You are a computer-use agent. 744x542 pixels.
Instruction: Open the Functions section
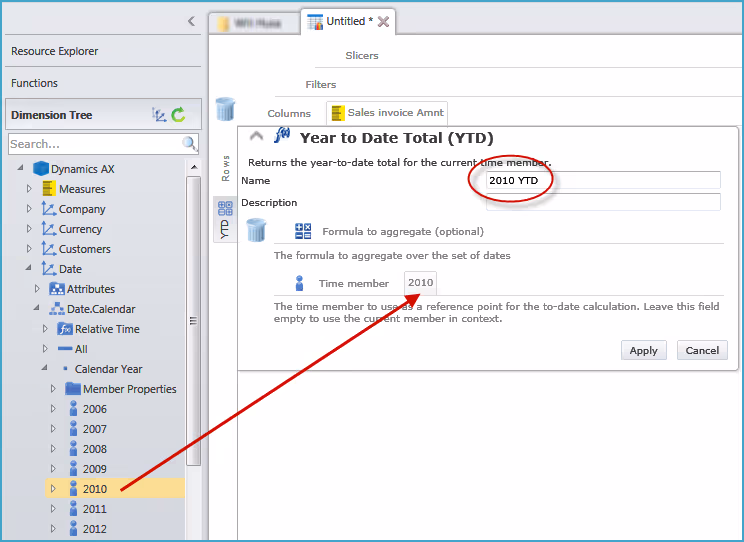coord(35,83)
